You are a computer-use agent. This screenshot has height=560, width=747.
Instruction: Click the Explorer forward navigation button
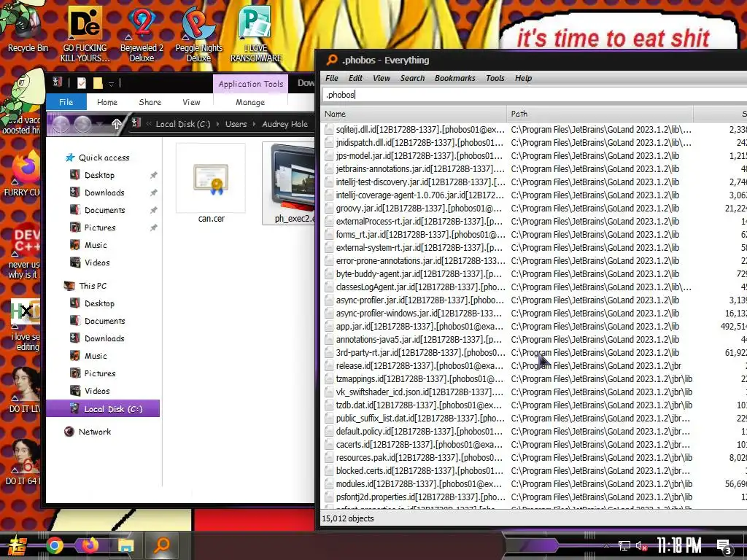pos(82,124)
